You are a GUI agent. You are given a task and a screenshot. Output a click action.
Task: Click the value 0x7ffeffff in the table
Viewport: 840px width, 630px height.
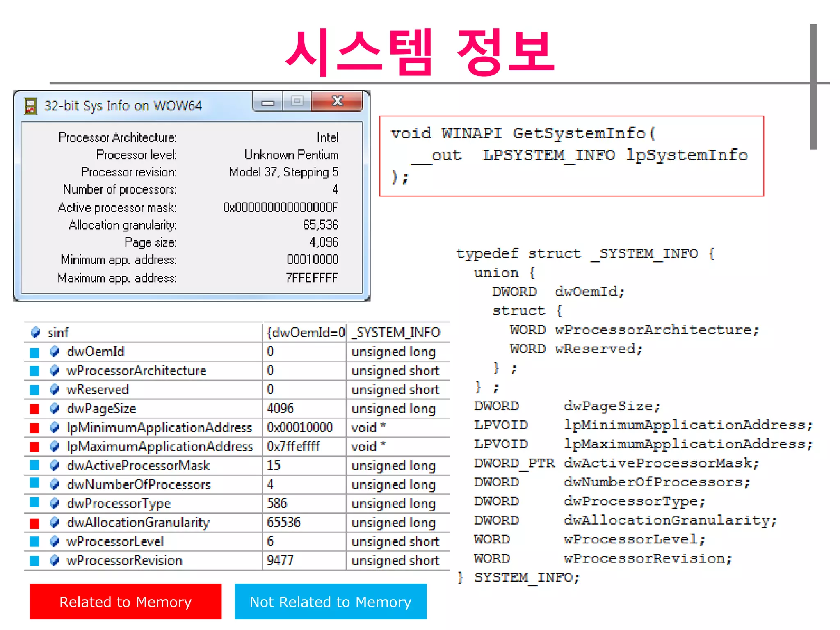pyautogui.click(x=293, y=446)
